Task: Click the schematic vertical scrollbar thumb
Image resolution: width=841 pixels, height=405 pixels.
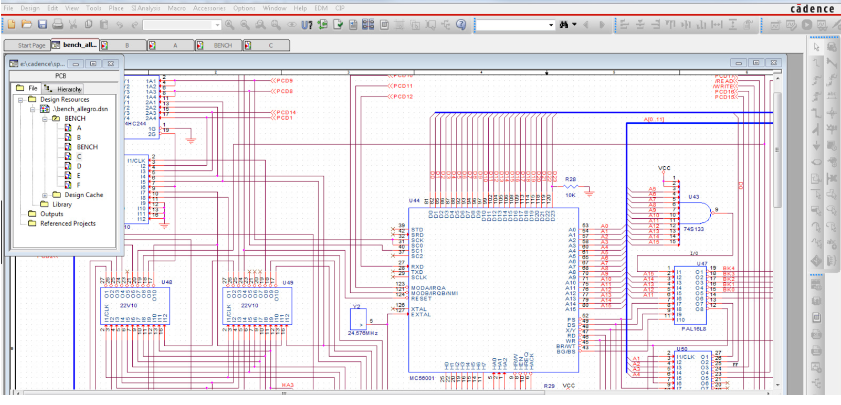Action: pos(777,150)
